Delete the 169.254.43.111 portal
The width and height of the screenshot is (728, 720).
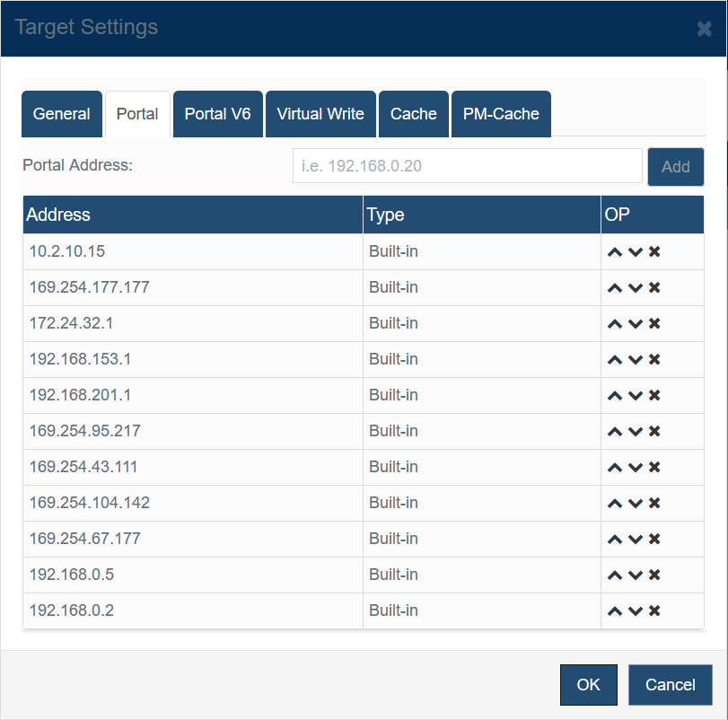point(654,468)
